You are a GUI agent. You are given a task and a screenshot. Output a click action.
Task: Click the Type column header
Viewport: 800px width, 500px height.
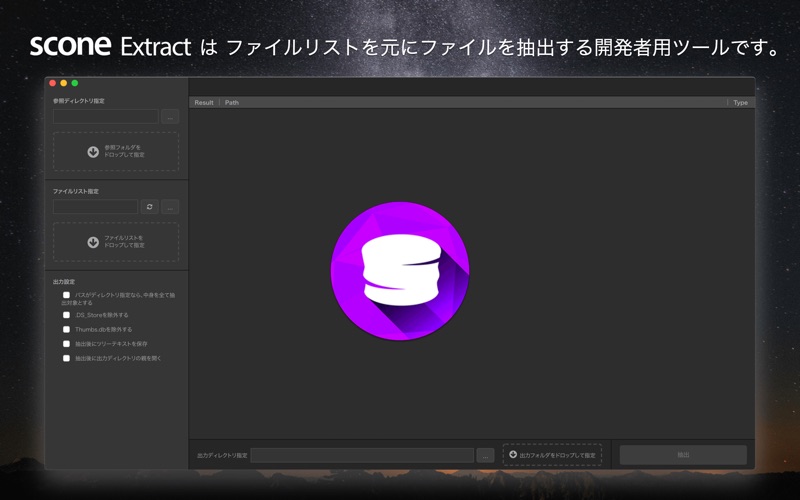tap(740, 103)
